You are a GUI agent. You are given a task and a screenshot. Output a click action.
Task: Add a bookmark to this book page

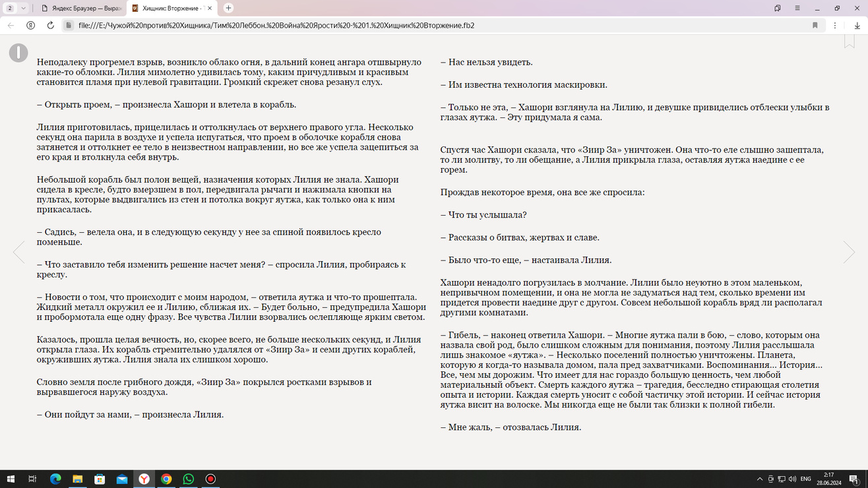(x=850, y=42)
